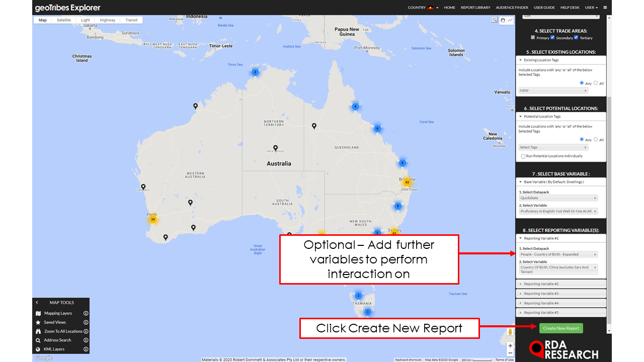Open the HELP DESK link
The width and height of the screenshot is (644, 362).
click(x=570, y=8)
